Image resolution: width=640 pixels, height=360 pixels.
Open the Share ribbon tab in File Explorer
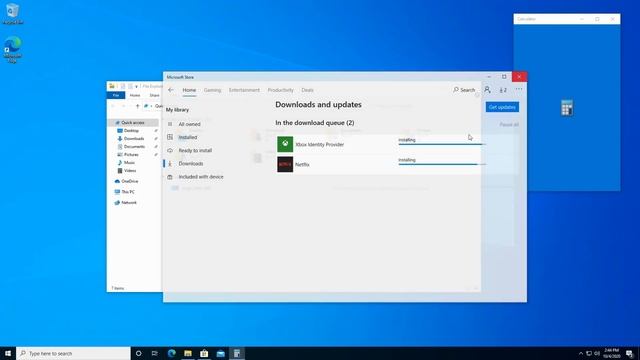[154, 95]
